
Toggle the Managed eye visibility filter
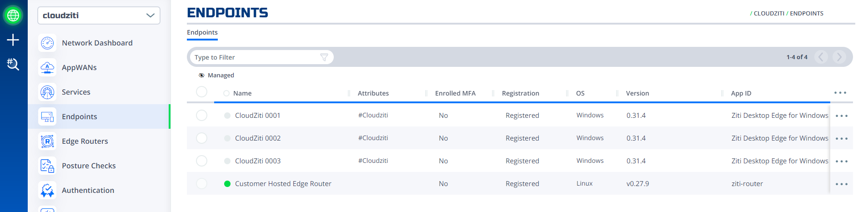tap(201, 76)
